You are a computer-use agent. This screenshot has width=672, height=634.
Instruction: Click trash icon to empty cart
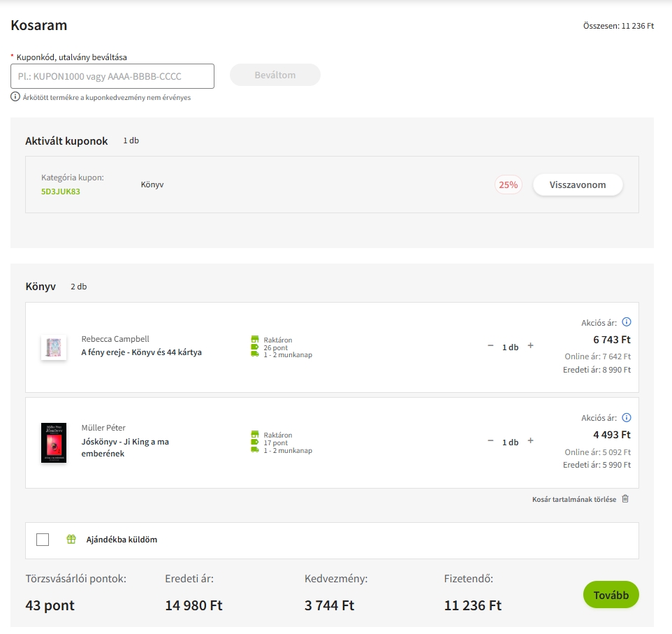point(625,499)
